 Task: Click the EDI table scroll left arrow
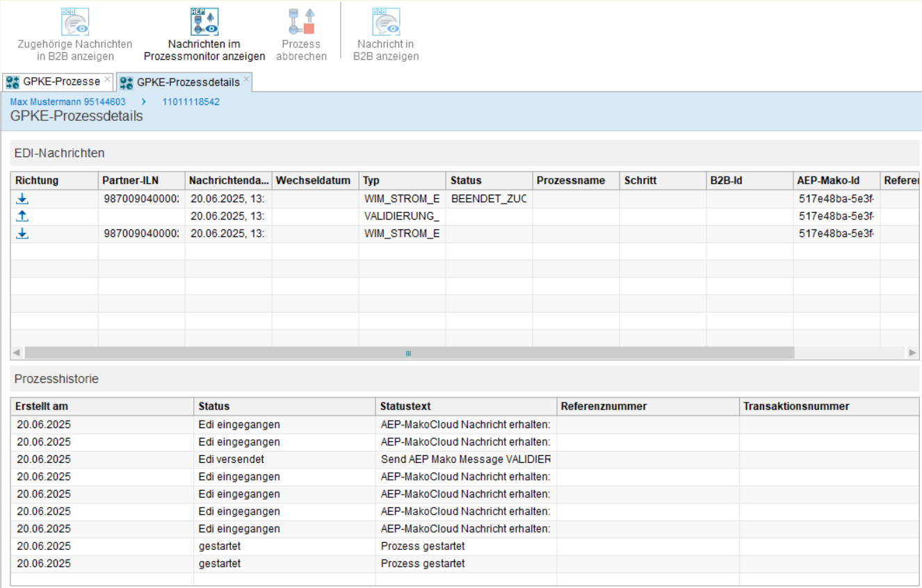point(17,353)
